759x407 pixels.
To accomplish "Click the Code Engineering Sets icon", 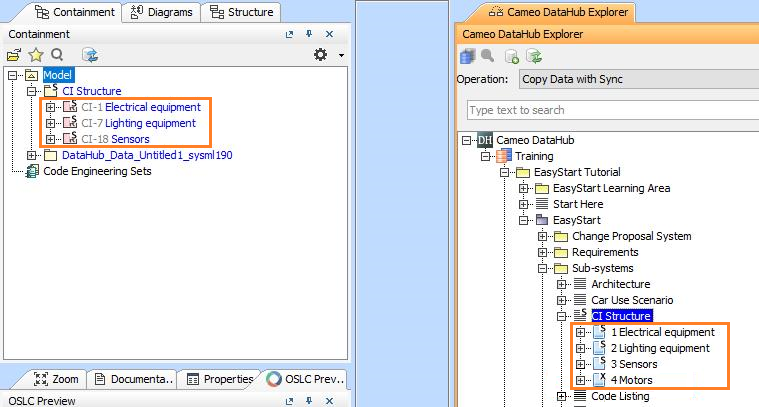I will coord(32,171).
